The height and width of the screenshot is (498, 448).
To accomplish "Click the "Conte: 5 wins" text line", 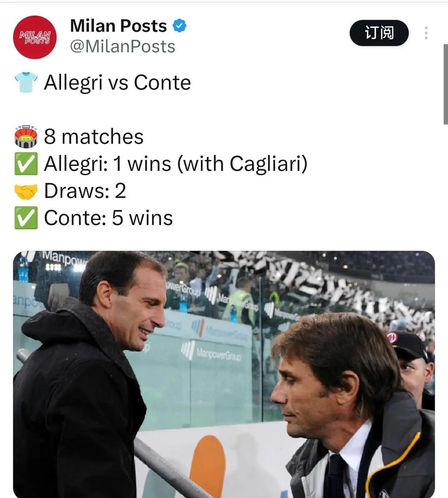I will tap(108, 218).
